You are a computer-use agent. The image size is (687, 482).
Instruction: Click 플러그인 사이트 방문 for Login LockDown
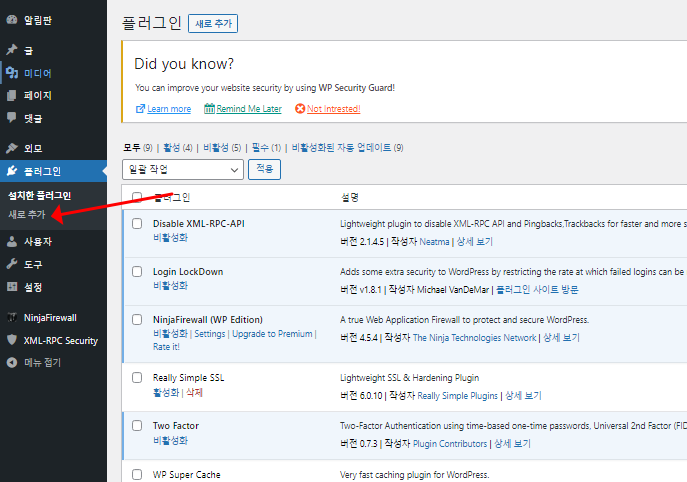[x=537, y=290]
